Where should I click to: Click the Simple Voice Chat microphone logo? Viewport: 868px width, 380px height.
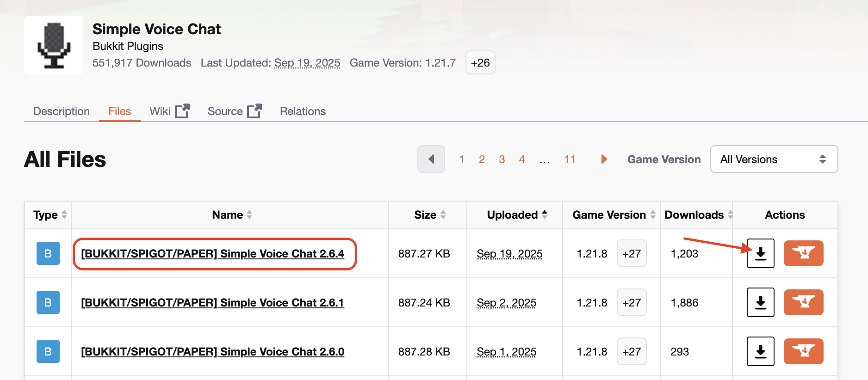(x=54, y=45)
